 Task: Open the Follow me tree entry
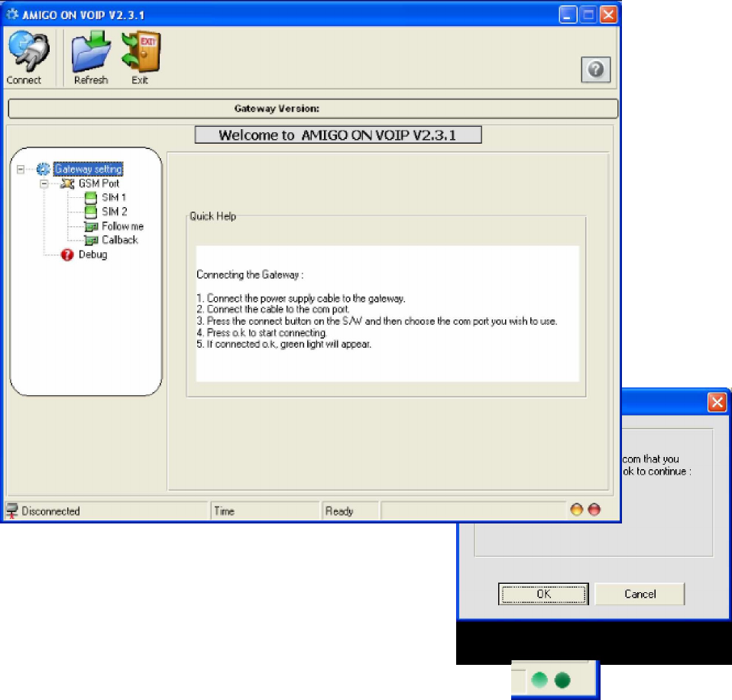122,226
